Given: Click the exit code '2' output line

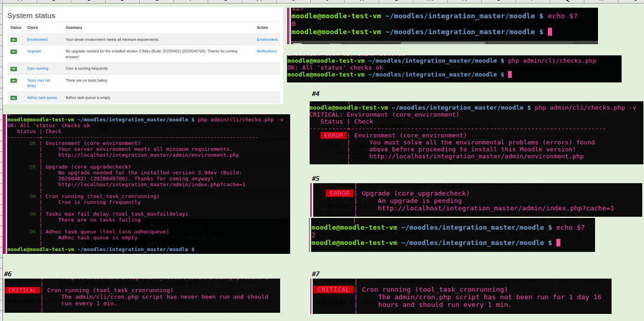Looking at the screenshot, I should point(314,235).
